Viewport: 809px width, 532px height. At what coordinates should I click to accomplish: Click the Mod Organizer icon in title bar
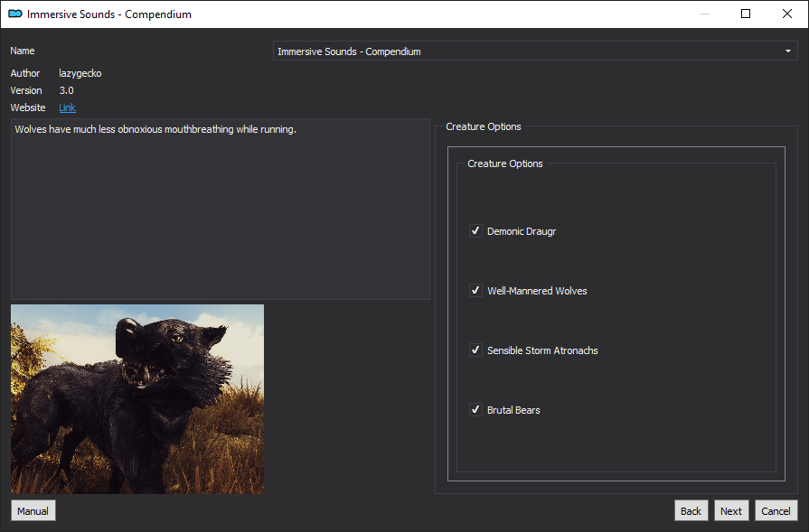click(x=15, y=14)
